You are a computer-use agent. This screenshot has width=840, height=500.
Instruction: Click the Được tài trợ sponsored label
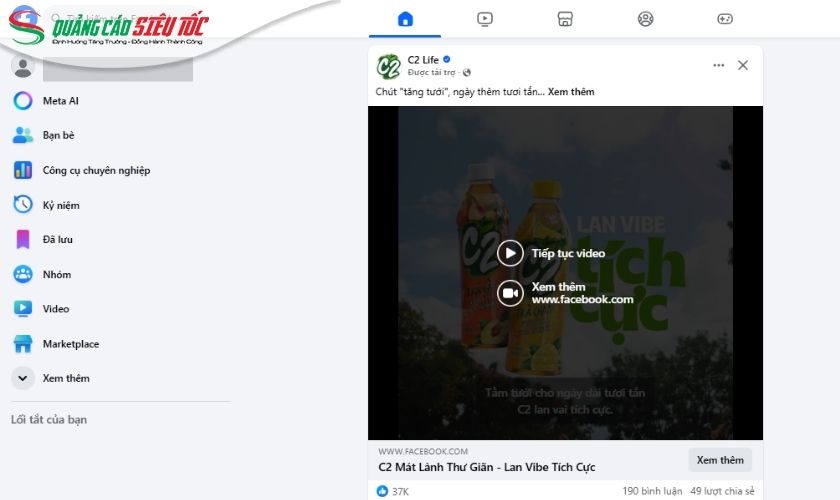[431, 72]
